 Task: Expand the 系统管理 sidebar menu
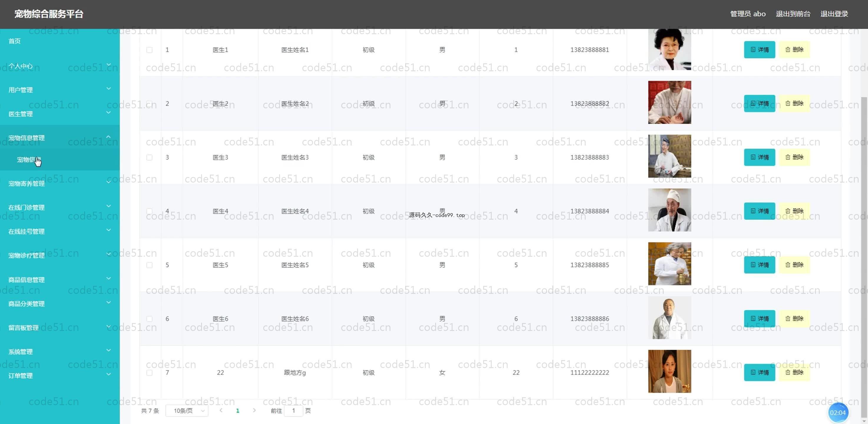(60, 351)
